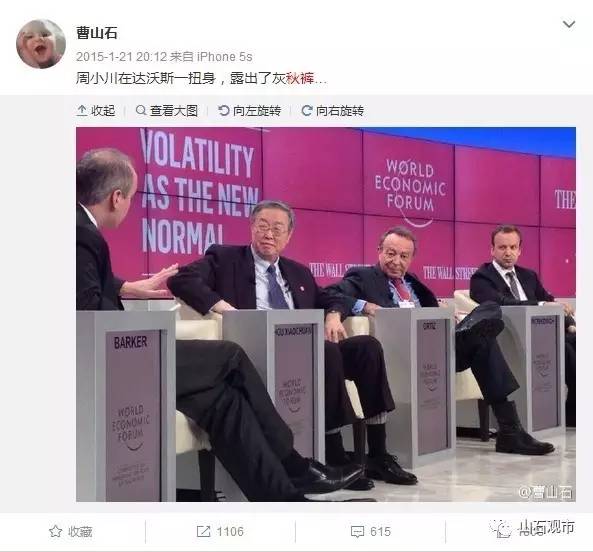The image size is (593, 552).
Task: Click the magnifier icon for 查看大图
Action: click(141, 110)
